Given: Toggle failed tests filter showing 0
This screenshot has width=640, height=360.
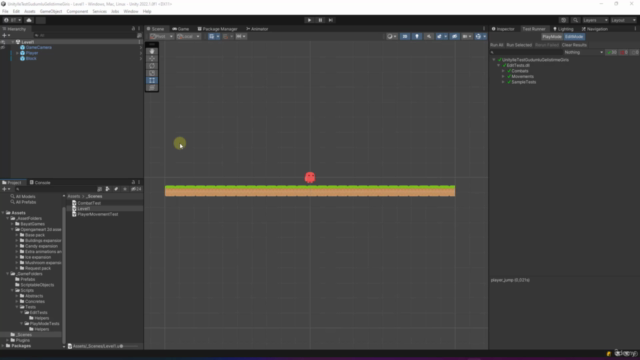Looking at the screenshot, I should point(624,52).
